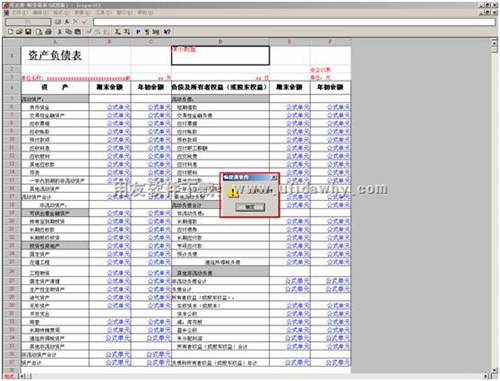Save the report using the floppy disk icon
The width and height of the screenshot is (500, 381).
(28, 32)
